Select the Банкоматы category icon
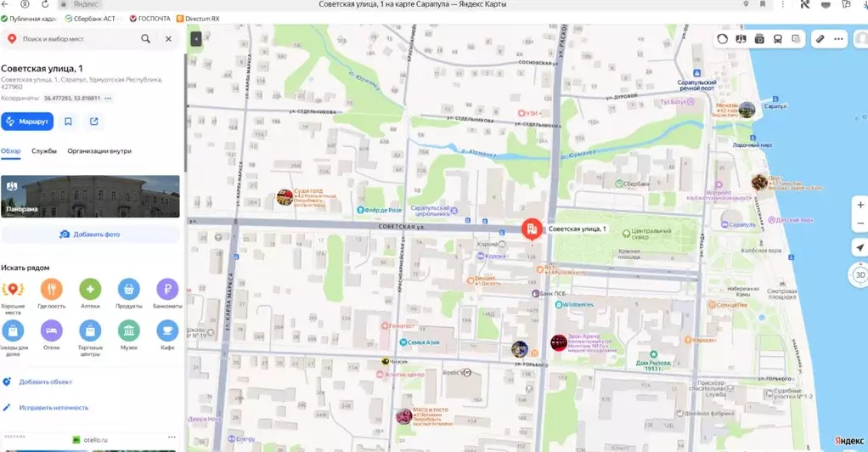The height and width of the screenshot is (452, 868). coord(167,289)
